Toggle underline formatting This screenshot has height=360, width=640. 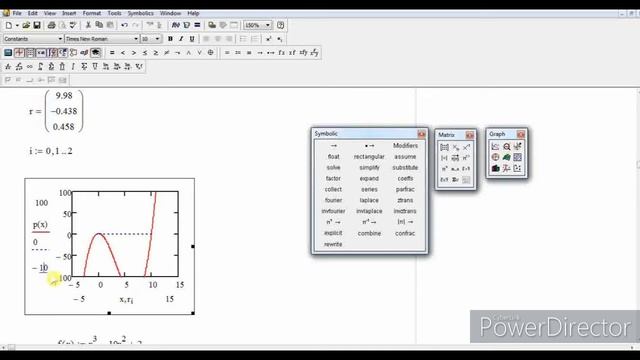click(192, 39)
